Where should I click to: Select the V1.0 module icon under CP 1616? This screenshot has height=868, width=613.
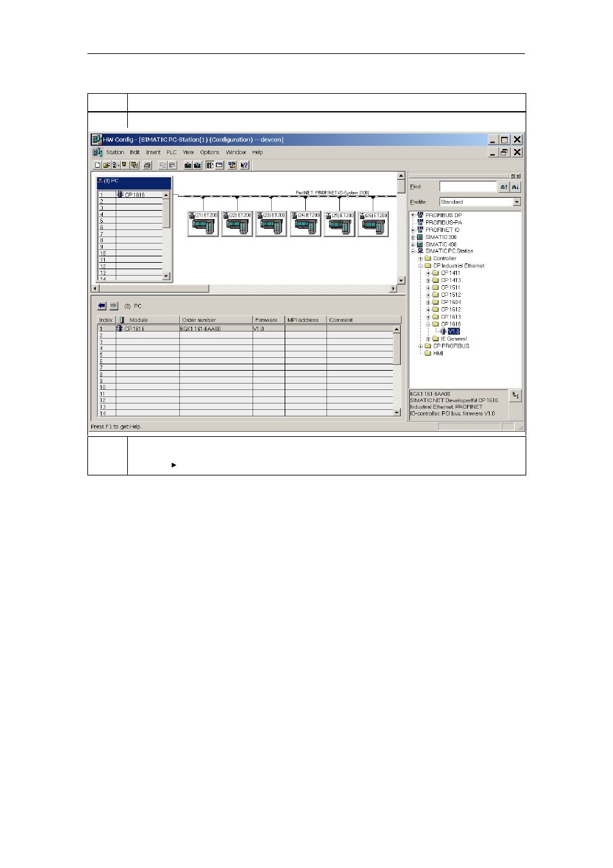[x=443, y=332]
